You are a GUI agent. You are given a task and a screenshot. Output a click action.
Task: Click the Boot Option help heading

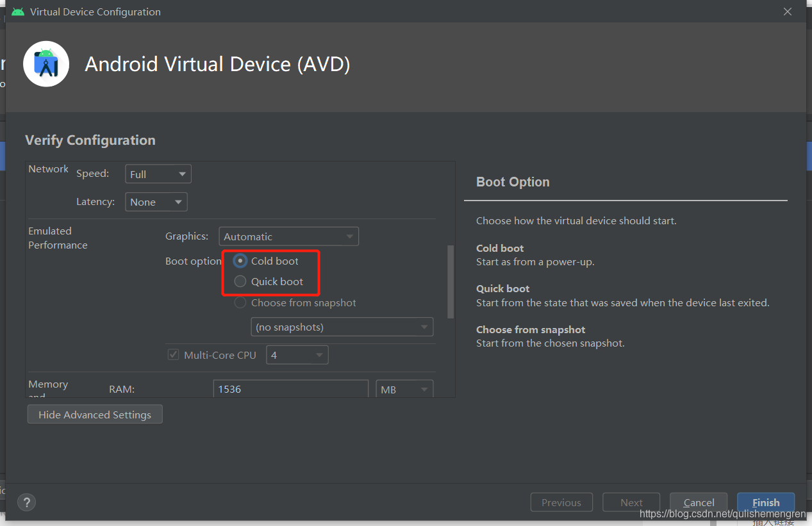tap(513, 182)
